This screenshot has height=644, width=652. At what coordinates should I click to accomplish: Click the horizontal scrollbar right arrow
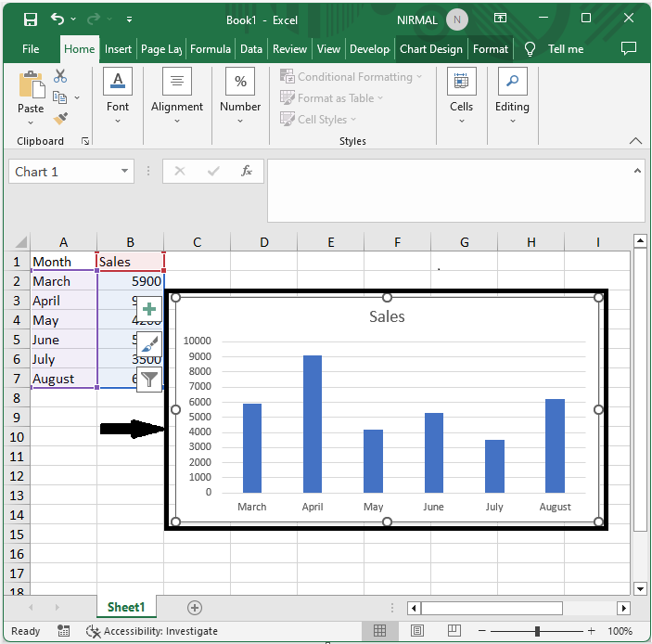[x=623, y=608]
